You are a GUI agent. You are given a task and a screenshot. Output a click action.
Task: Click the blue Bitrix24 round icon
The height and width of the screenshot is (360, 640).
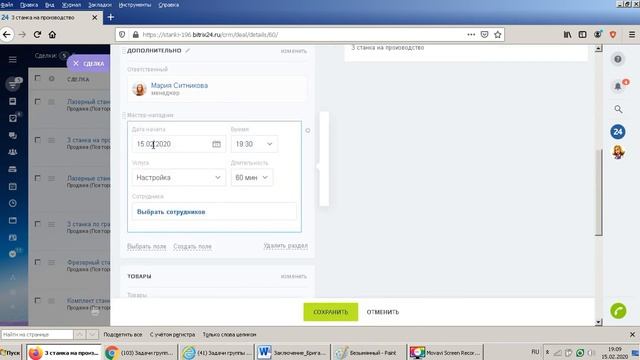point(618,132)
